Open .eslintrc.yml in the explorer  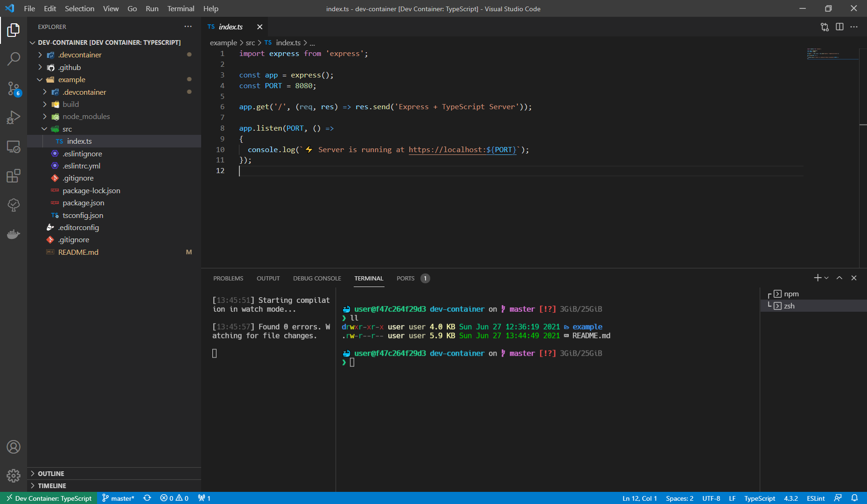click(x=114, y=166)
